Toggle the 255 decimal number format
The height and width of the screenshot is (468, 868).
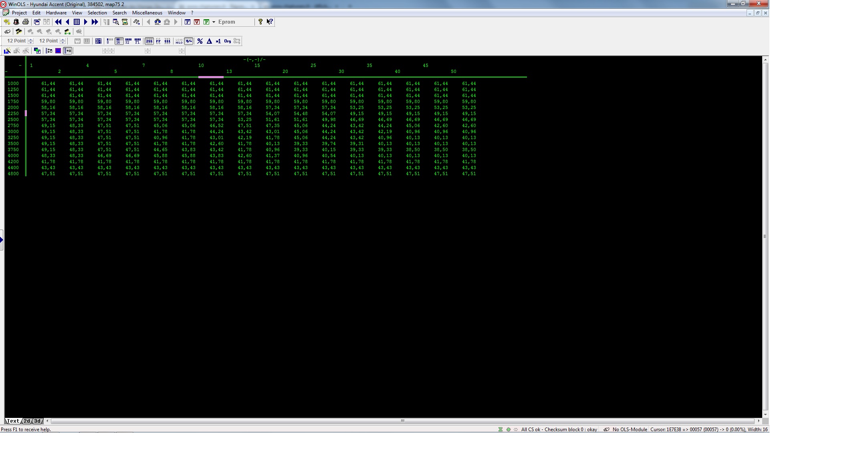point(149,41)
